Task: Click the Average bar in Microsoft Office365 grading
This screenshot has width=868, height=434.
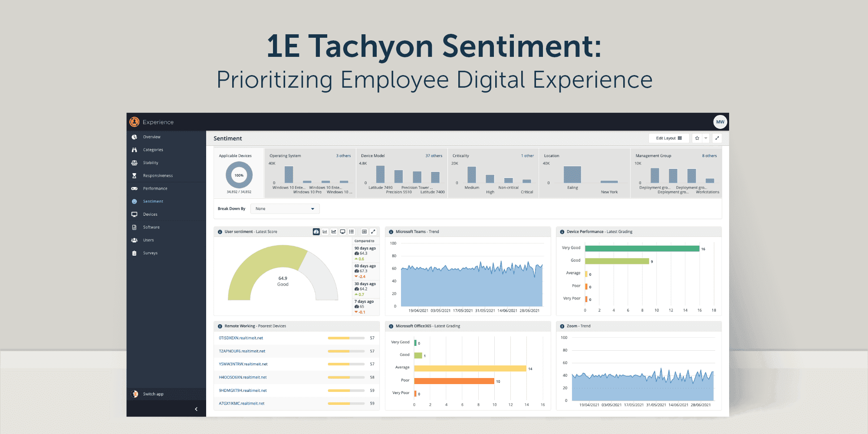Action: coord(470,368)
